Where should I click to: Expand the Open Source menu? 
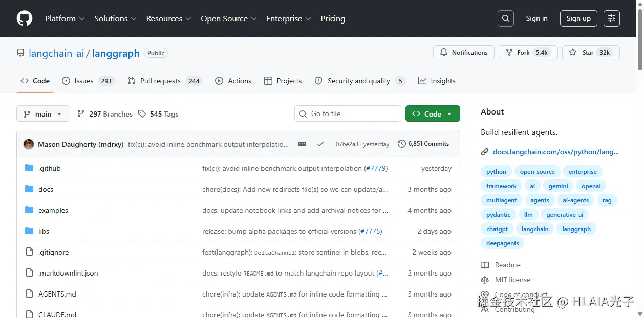(x=229, y=18)
